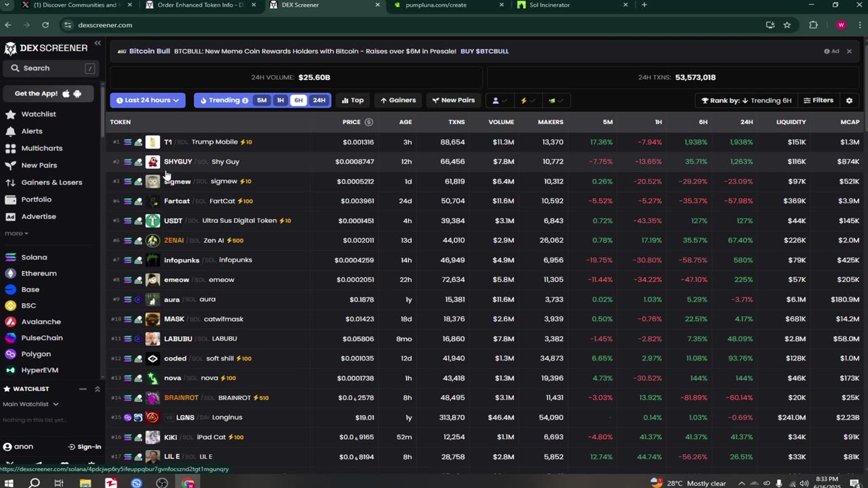
Task: Select the Polygon chain
Action: [x=36, y=354]
